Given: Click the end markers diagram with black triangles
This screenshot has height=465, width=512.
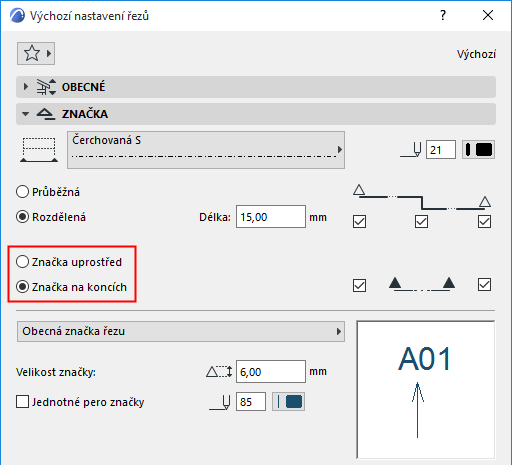Looking at the screenshot, I should [422, 284].
